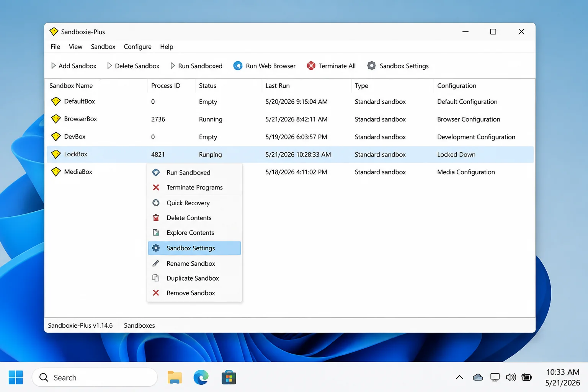Viewport: 588px width, 392px height.
Task: Sort by the Type column header
Action: click(361, 86)
